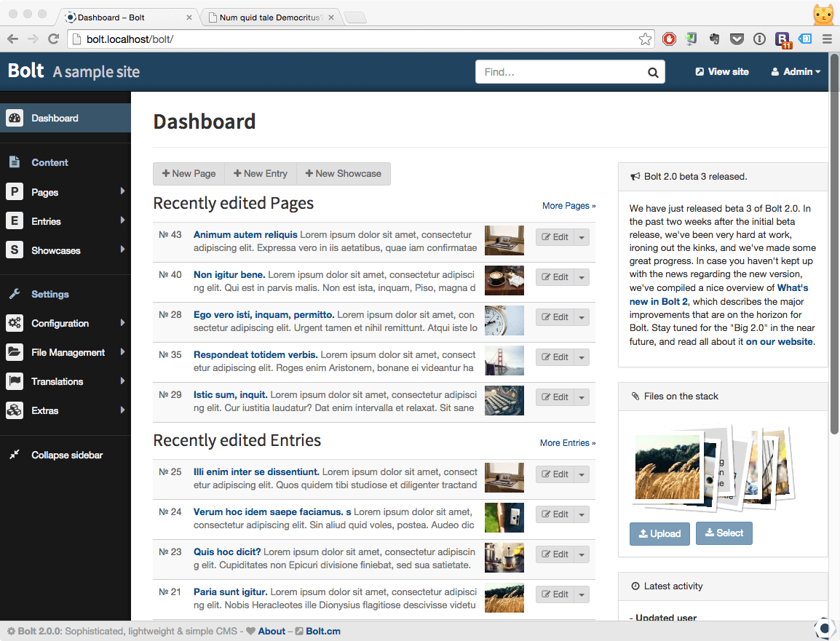The width and height of the screenshot is (840, 641).
Task: Open 'Animum autem reliquis' page title
Action: click(245, 234)
